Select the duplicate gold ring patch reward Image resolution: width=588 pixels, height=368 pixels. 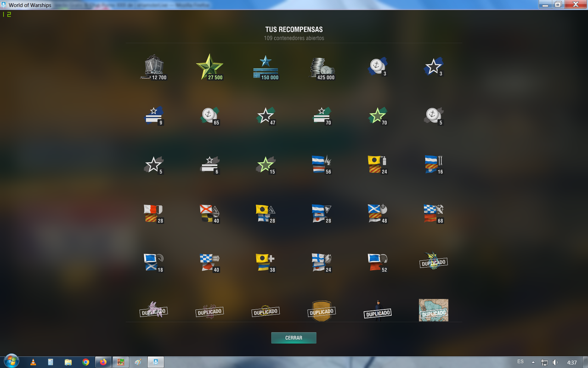266,311
